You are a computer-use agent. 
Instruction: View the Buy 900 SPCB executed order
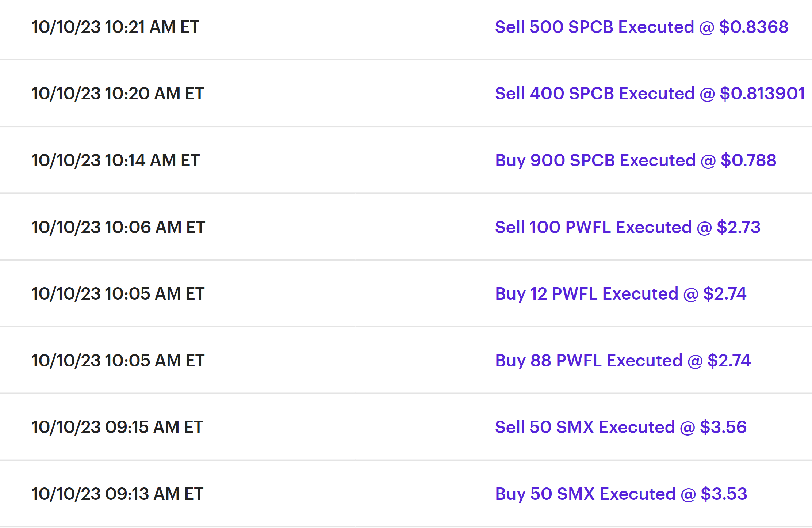coord(635,160)
